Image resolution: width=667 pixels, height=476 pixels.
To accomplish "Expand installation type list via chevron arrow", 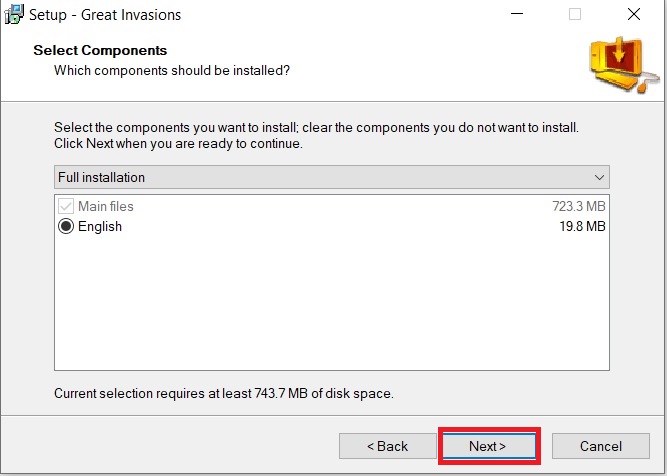I will click(599, 177).
